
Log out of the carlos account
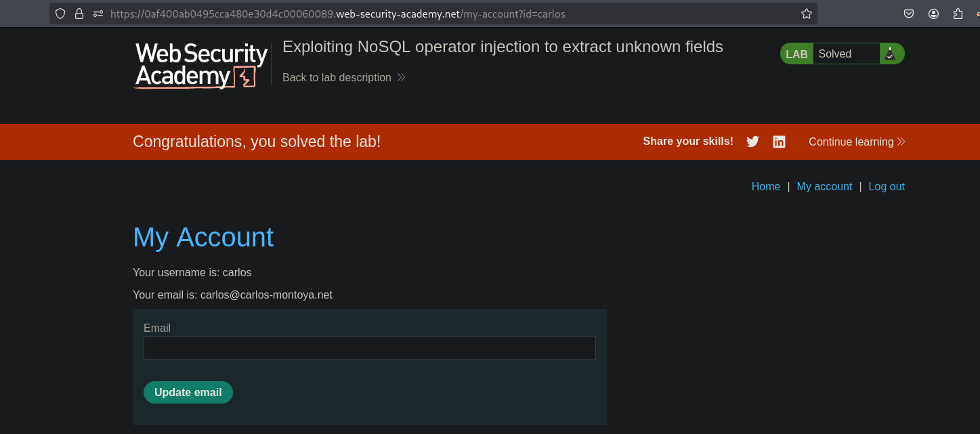(887, 186)
